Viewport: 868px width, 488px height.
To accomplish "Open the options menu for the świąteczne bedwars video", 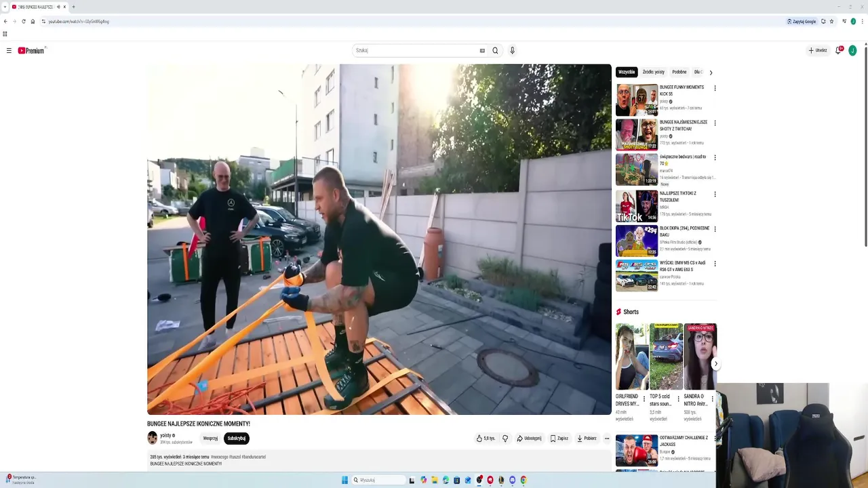I will [x=715, y=158].
